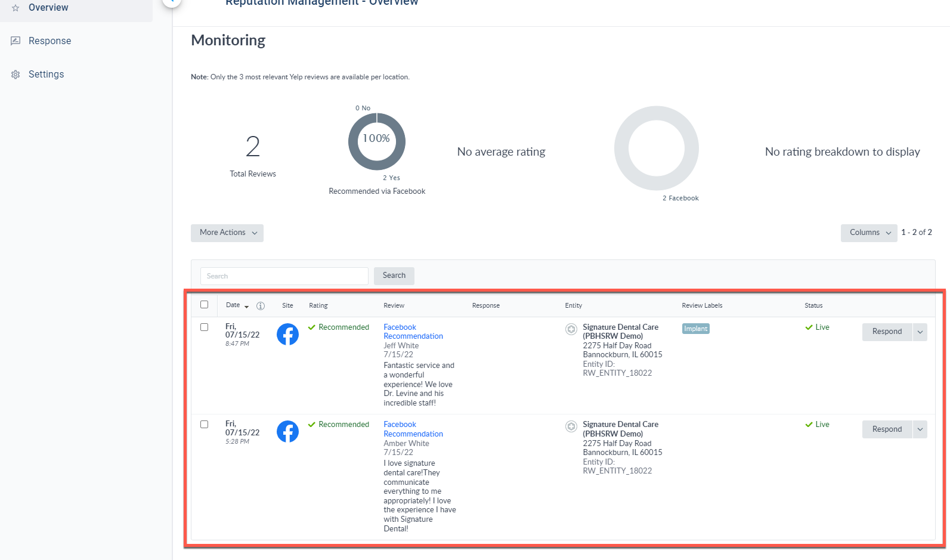
Task: Click the Entity column header
Action: (x=574, y=305)
